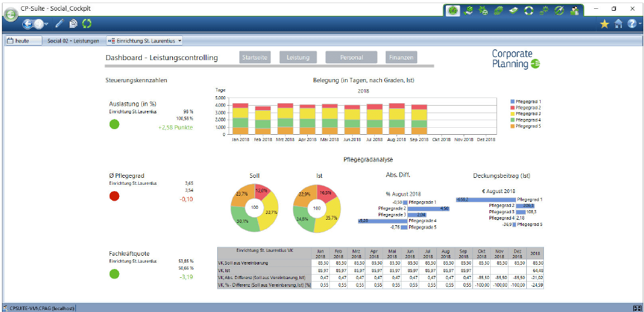Screen dimensions: 644x312
Task: Switch to the Leistung dashboard tab
Action: click(x=298, y=58)
